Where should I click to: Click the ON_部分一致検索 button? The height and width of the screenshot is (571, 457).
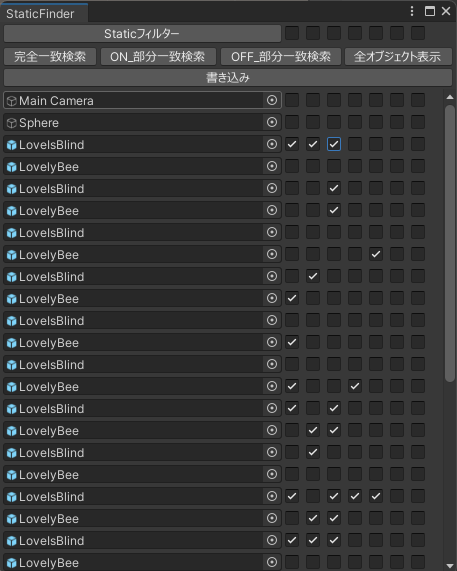(158, 56)
